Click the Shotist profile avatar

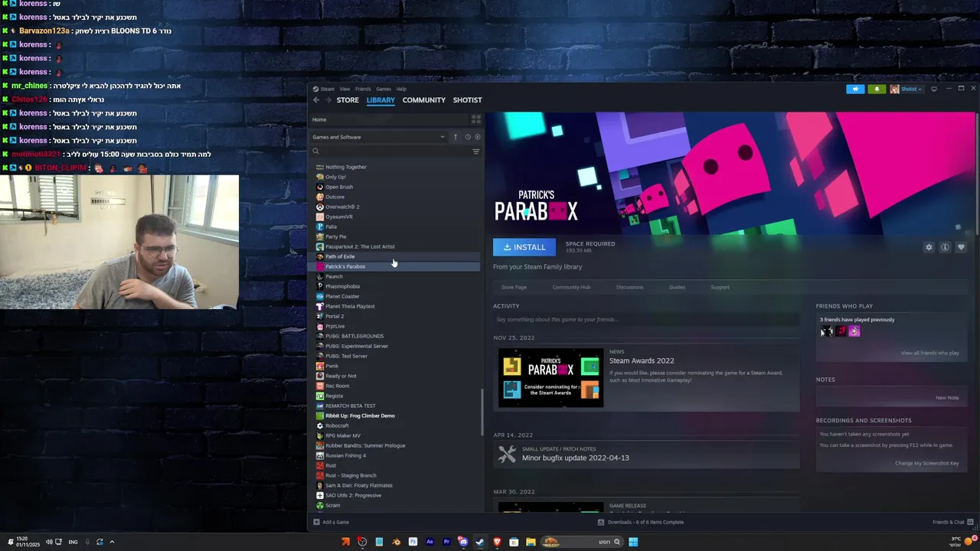pyautogui.click(x=894, y=89)
